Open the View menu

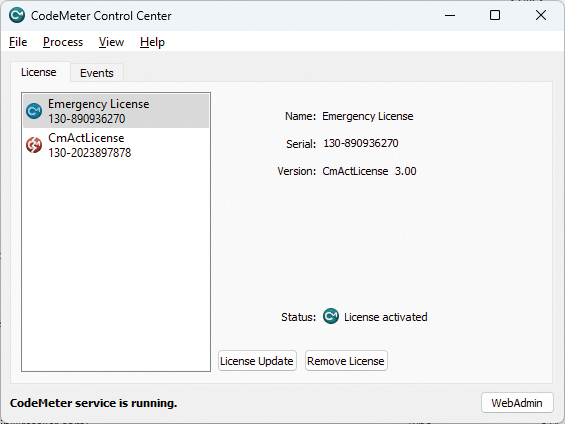pos(111,42)
